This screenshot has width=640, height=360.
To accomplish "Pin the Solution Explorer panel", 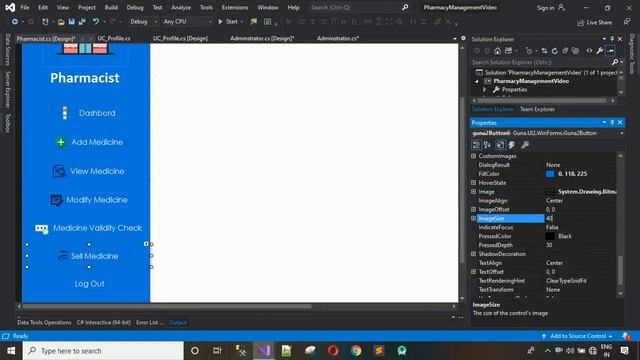I will coord(612,39).
